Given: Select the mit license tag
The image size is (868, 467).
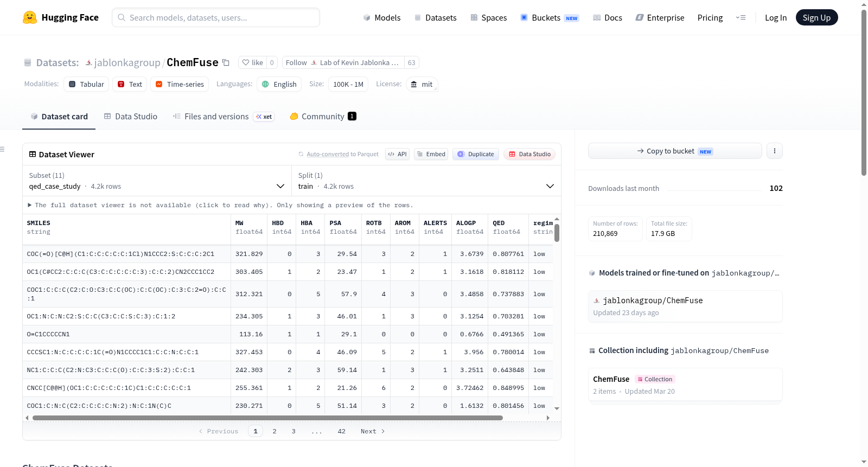Looking at the screenshot, I should [x=422, y=84].
